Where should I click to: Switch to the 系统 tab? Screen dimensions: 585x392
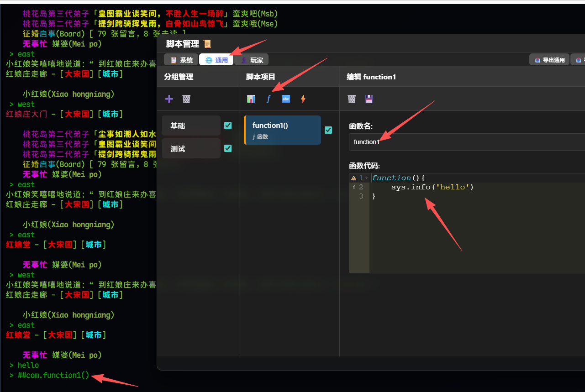[181, 59]
